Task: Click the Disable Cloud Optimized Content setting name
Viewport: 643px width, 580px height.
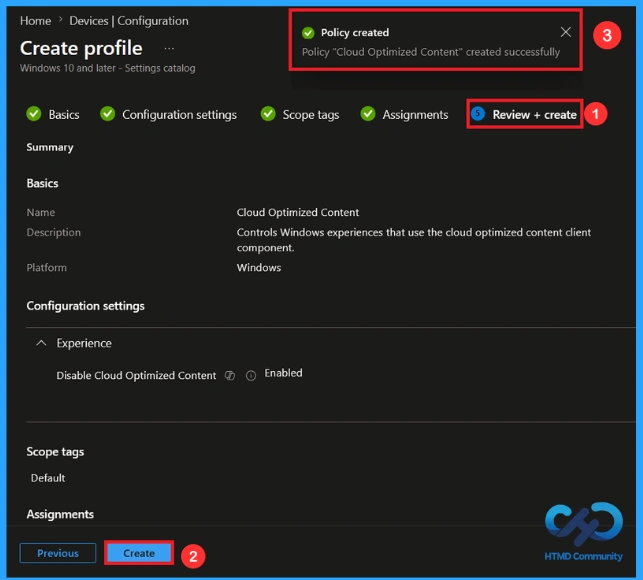Action: pos(136,375)
